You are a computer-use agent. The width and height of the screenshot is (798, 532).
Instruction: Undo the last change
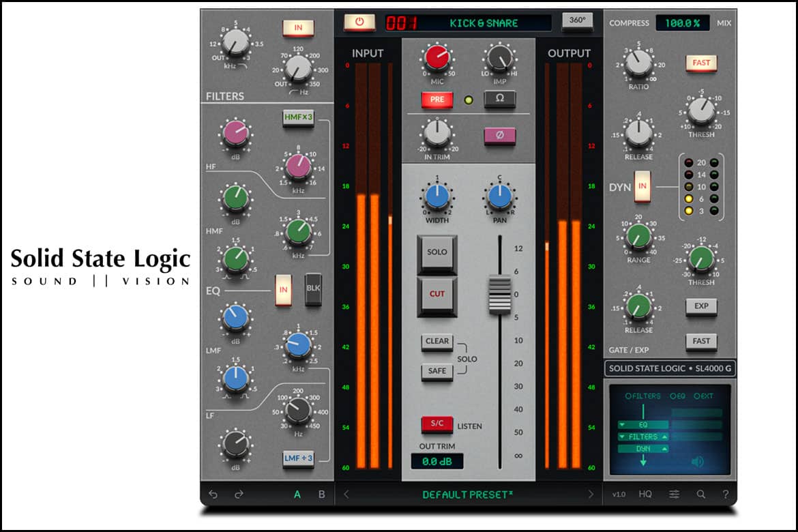point(213,494)
